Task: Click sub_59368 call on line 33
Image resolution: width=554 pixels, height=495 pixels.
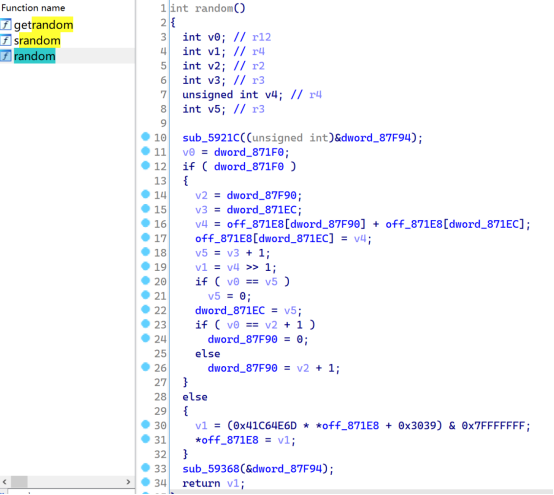Action: click(x=211, y=469)
